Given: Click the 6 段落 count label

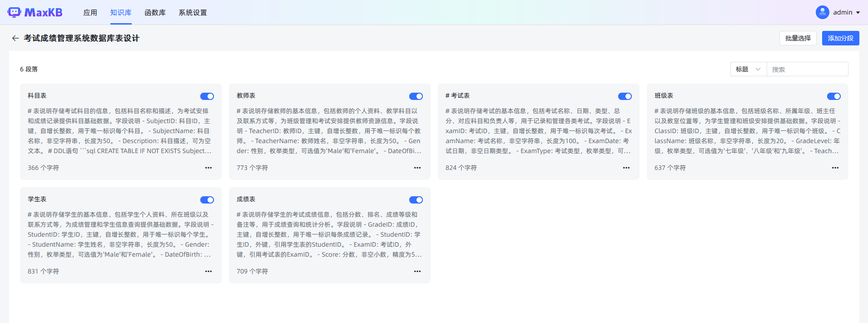Looking at the screenshot, I should click(29, 69).
